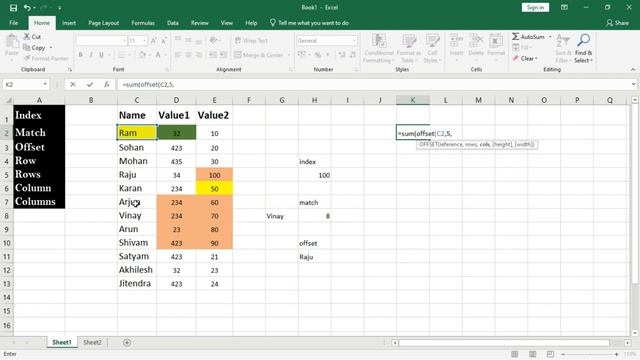640x360 pixels.
Task: Switch to Page Layout view in status bar
Action: 532,354
